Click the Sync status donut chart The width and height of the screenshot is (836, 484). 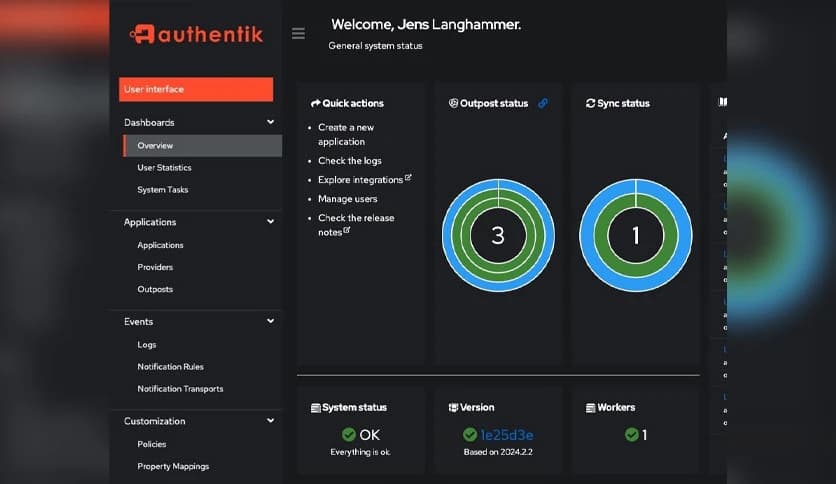coord(636,235)
